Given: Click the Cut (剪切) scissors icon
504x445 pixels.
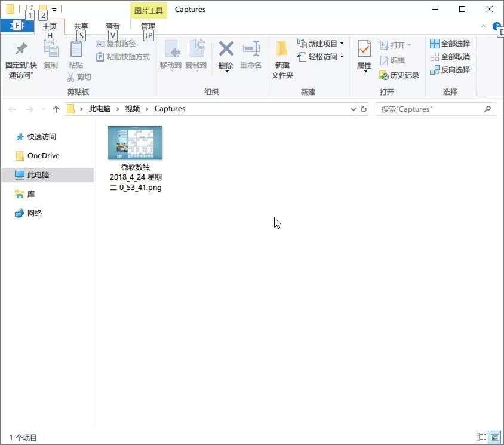Looking at the screenshot, I should click(70, 77).
